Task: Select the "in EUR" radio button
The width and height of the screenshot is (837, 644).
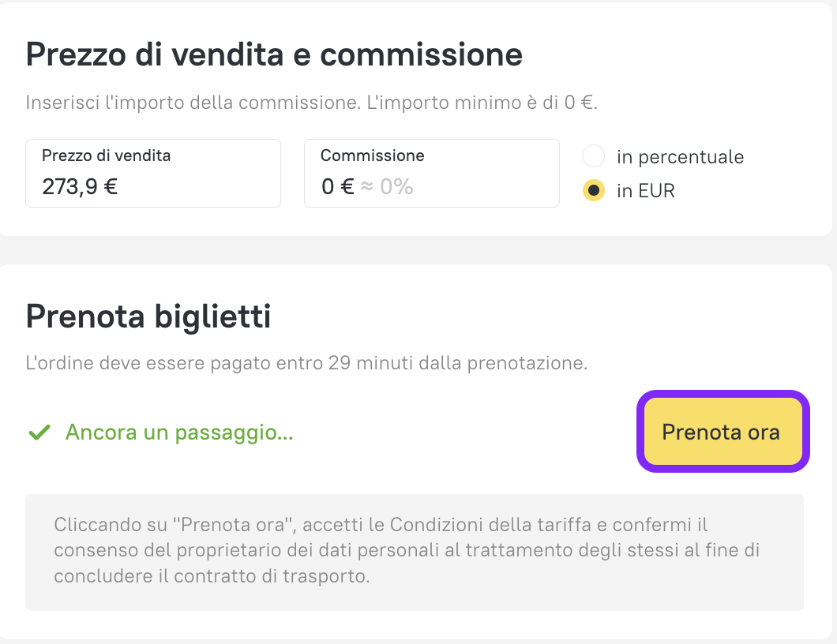Action: [594, 191]
